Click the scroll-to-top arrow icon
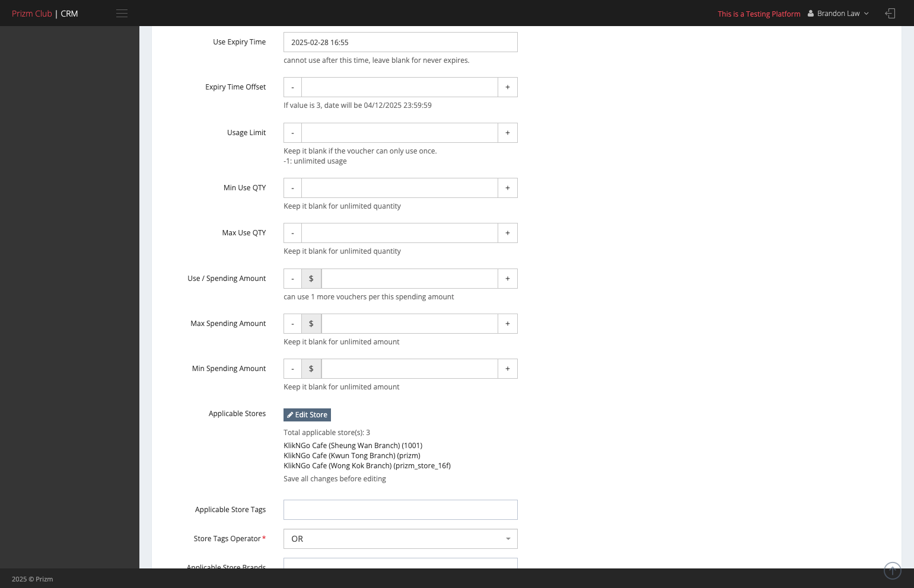Viewport: 914px width, 588px height. (x=892, y=571)
